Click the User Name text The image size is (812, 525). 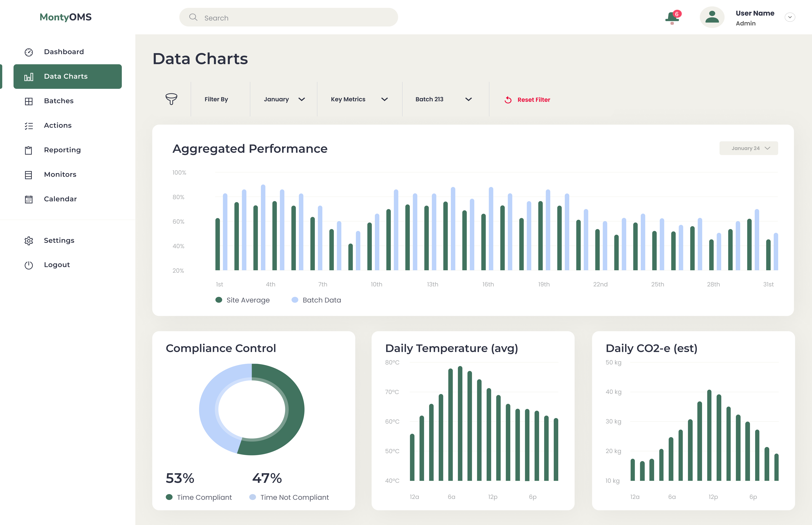[755, 13]
